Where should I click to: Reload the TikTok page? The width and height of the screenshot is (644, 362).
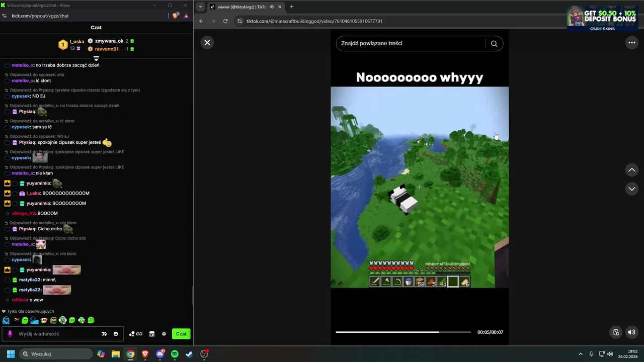(x=225, y=21)
